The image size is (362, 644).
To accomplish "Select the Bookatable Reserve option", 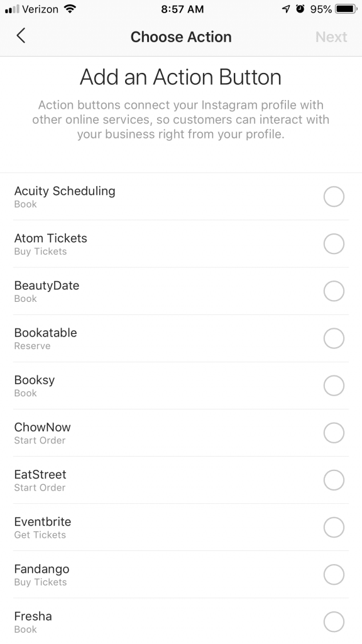I will [x=334, y=338].
